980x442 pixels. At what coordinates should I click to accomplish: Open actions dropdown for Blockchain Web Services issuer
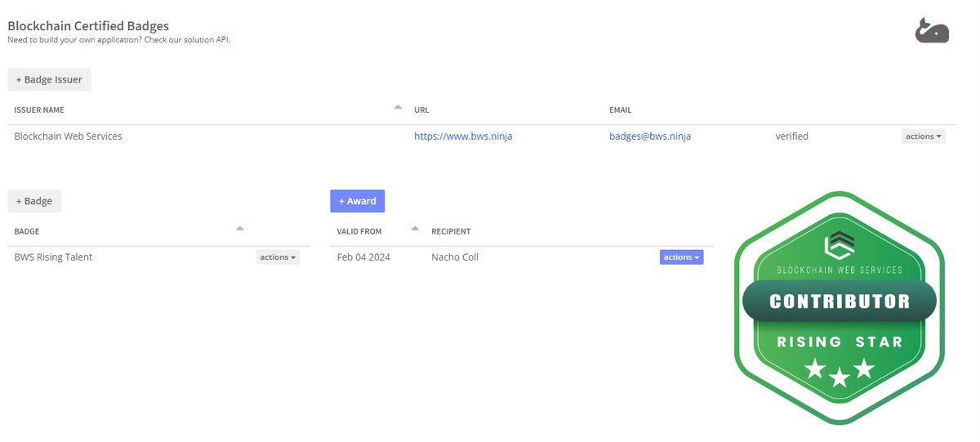coord(923,136)
